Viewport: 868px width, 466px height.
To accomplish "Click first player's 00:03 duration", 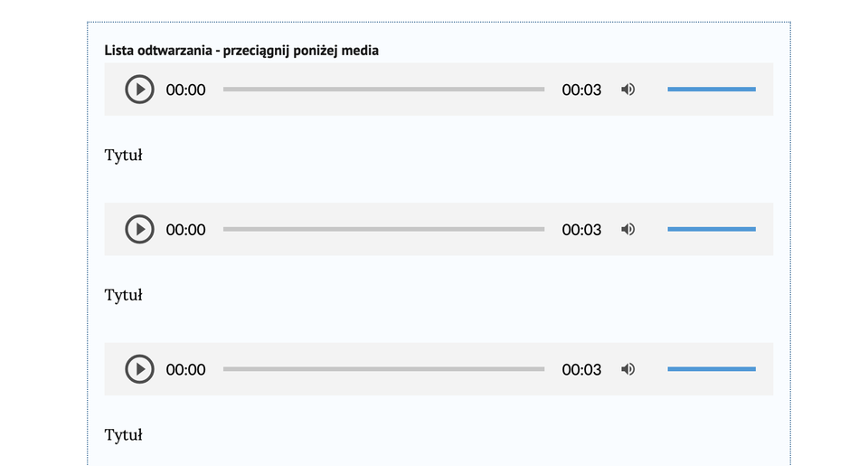I will pos(581,90).
